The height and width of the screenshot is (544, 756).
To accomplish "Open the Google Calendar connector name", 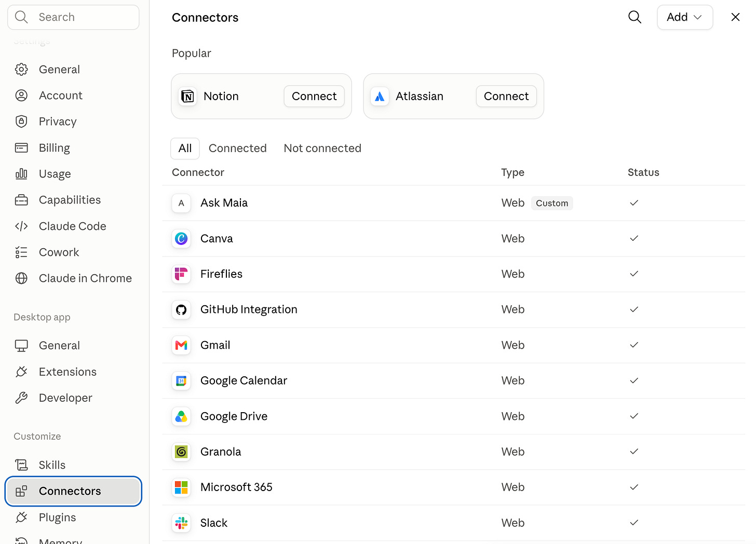I will (x=244, y=381).
